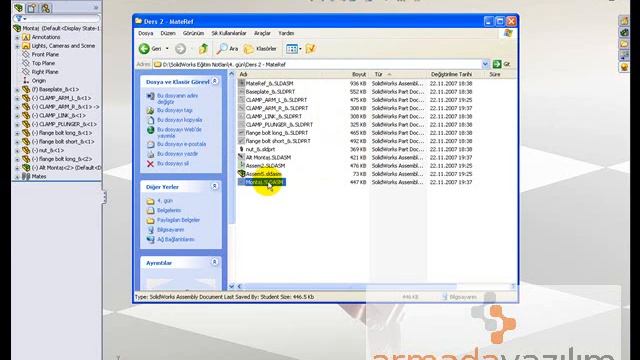Select the MateRef_&.SLDASM file
This screenshot has width=640, height=360.
[x=269, y=83]
